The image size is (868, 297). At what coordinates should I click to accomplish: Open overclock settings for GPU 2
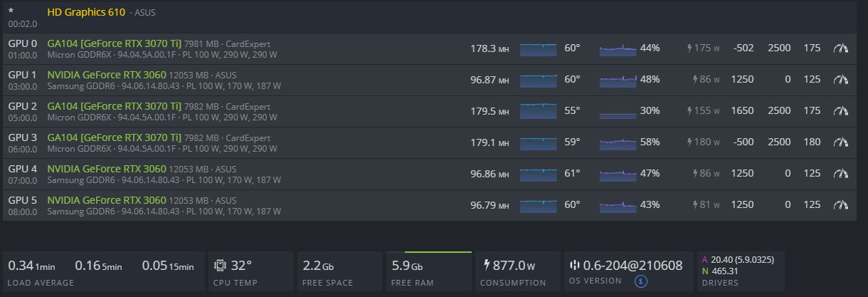pyautogui.click(x=841, y=111)
